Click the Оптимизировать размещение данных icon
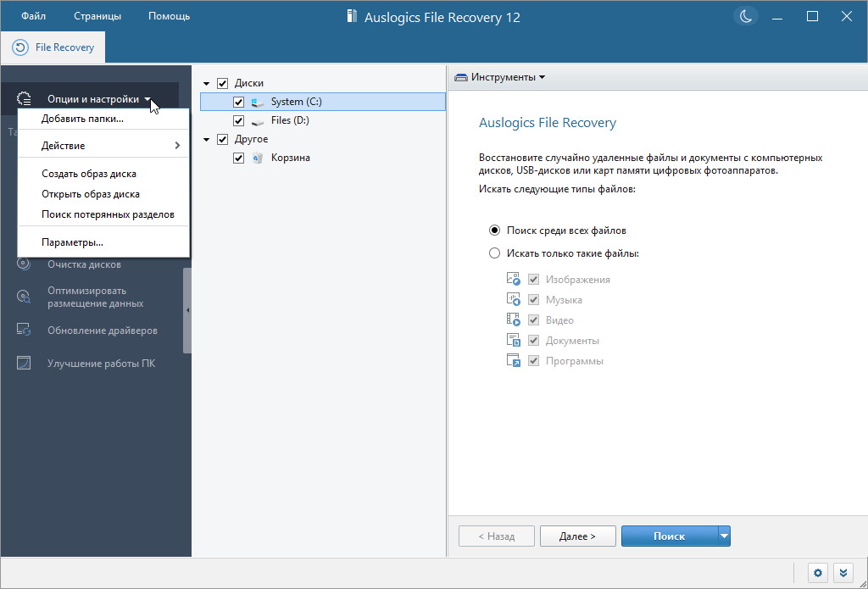The width and height of the screenshot is (868, 589). coord(24,297)
